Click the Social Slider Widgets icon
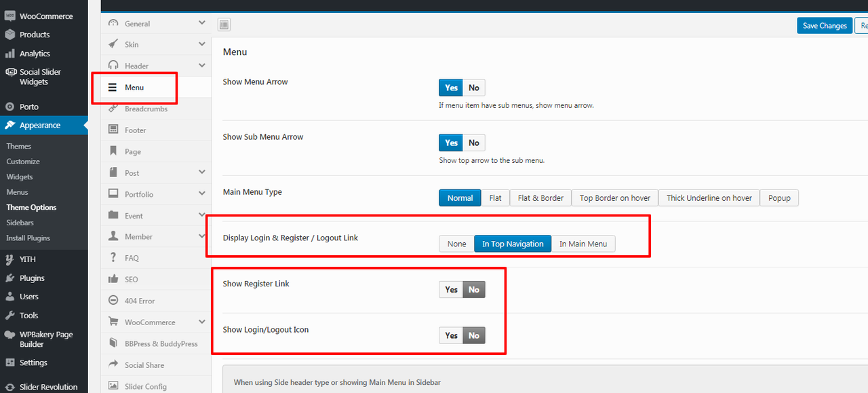 (x=10, y=72)
